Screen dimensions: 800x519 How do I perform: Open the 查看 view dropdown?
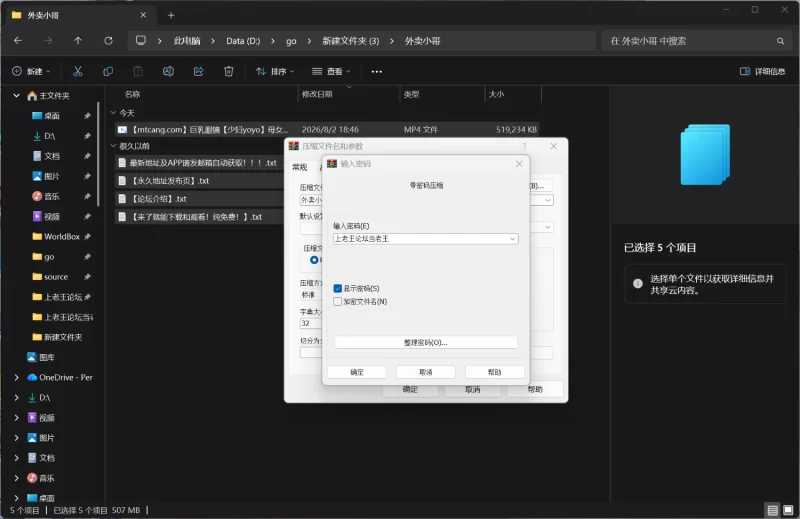(331, 71)
